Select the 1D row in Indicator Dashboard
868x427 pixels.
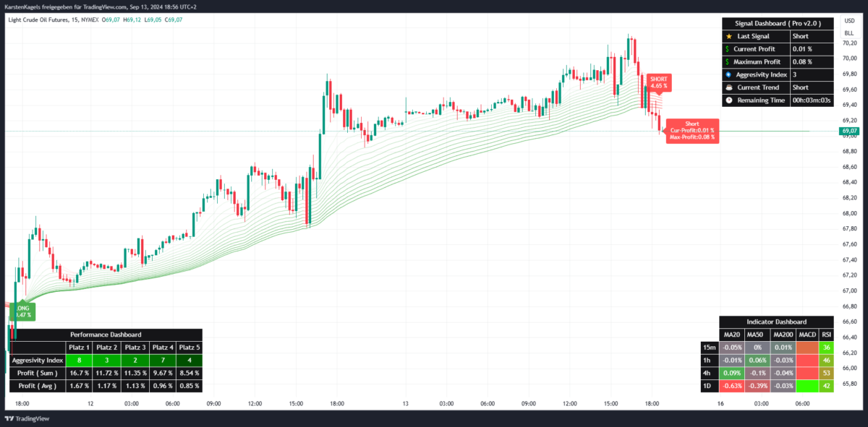[709, 386]
